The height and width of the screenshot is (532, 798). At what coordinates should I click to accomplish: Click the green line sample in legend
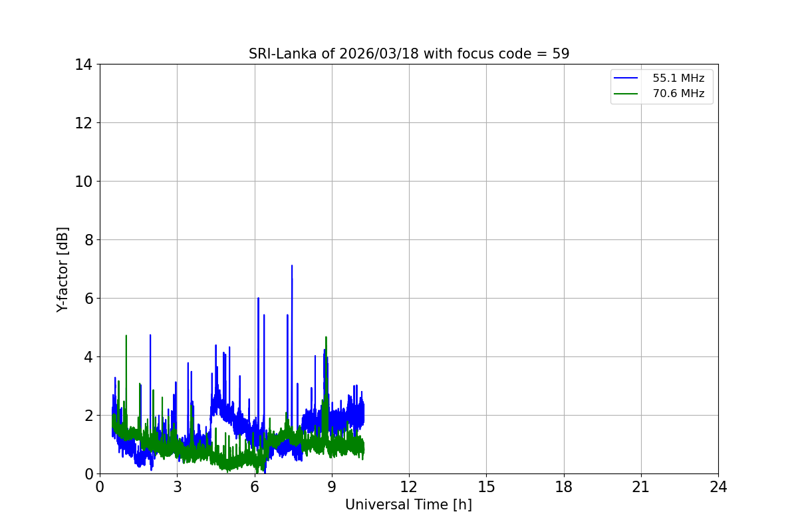[626, 94]
